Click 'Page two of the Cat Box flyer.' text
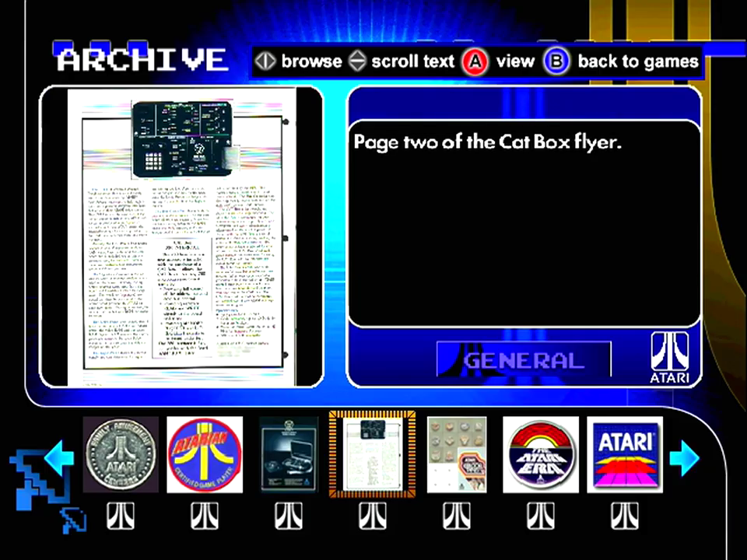The image size is (747, 560). [x=488, y=142]
